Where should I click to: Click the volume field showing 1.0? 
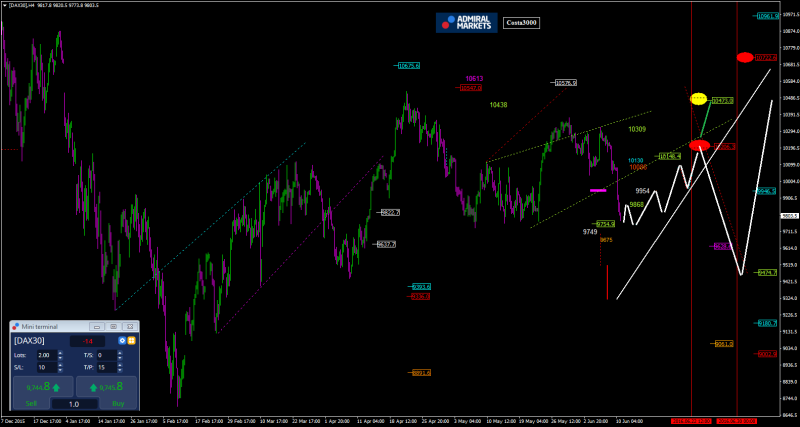(74, 404)
